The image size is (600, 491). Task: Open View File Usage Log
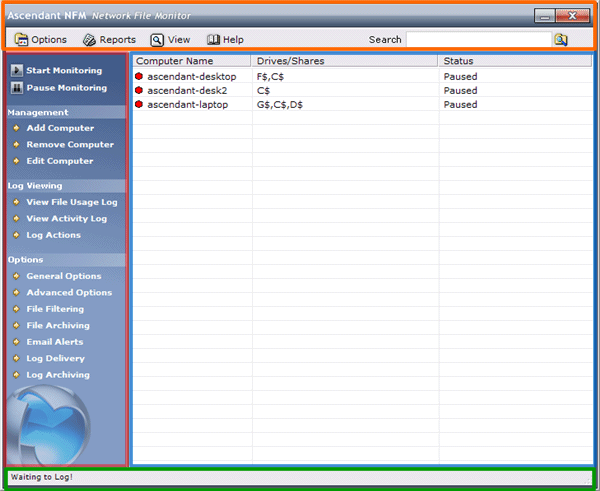[x=72, y=202]
